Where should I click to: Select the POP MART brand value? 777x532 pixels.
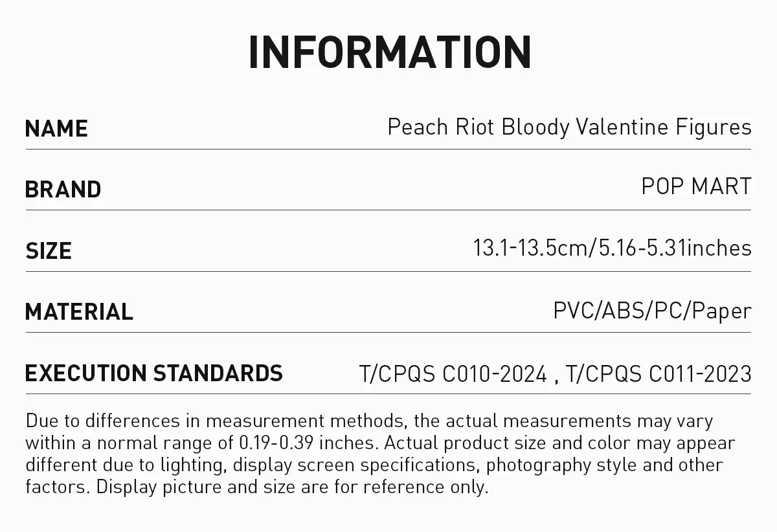[x=696, y=186]
